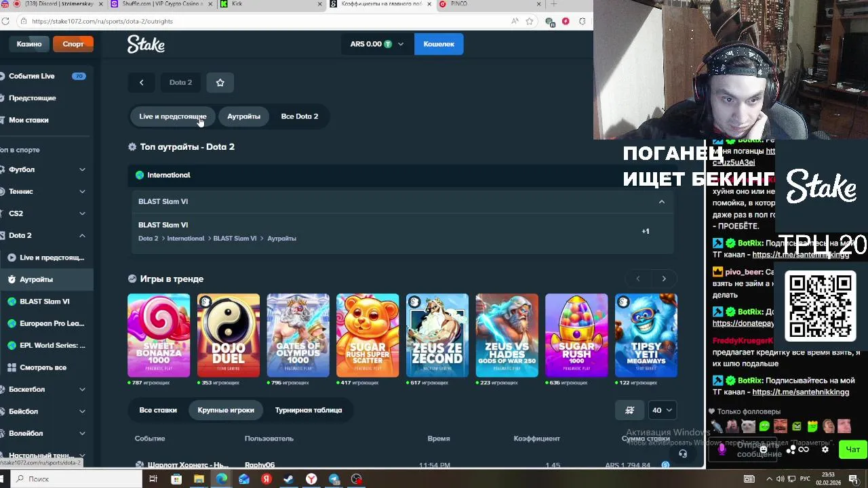This screenshot has height=488, width=868.
Task: Click the Спорт button
Action: 73,44
